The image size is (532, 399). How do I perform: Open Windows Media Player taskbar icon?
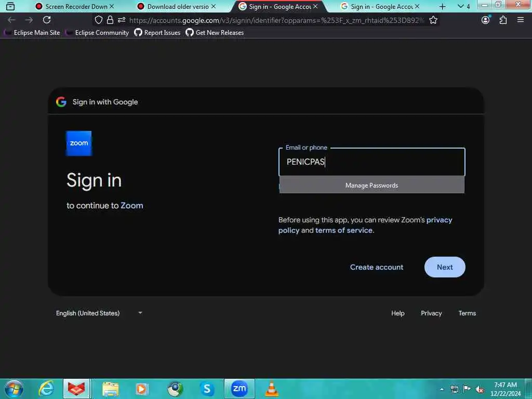point(142,389)
